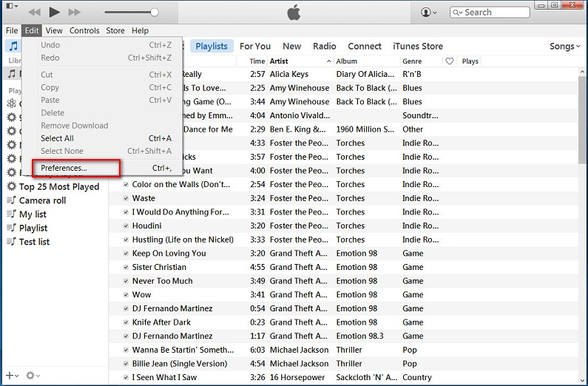
Task: Click artist Antonio Vivald...
Action: (x=300, y=115)
